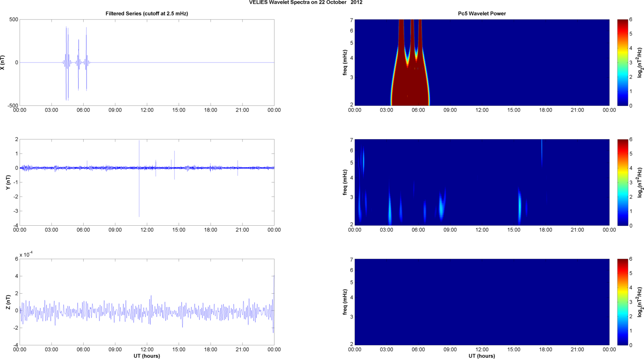Image resolution: width=644 pixels, height=359 pixels.
Task: Click the tallest oscillation burst in the X series
Action: point(67,62)
